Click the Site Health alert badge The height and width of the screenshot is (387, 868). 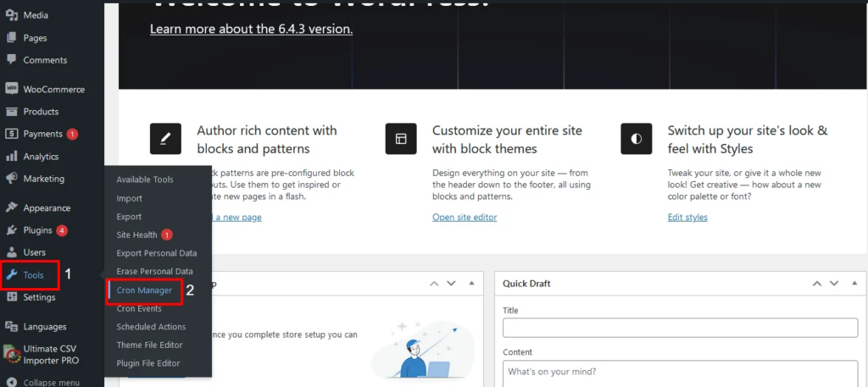coord(167,235)
